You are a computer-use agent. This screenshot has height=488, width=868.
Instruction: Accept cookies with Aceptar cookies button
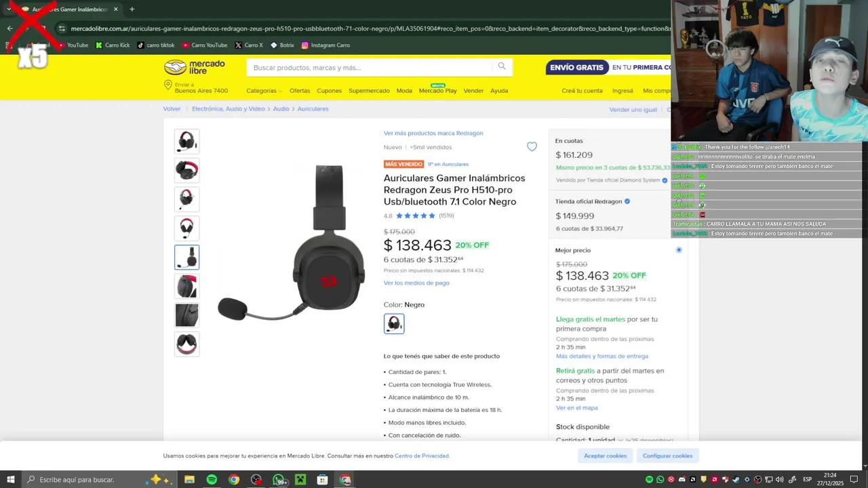click(x=606, y=455)
